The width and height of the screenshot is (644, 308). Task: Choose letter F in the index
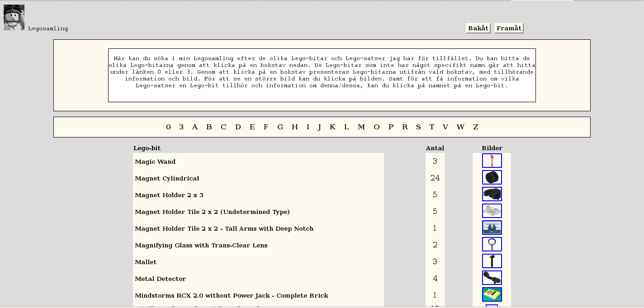[x=266, y=127]
